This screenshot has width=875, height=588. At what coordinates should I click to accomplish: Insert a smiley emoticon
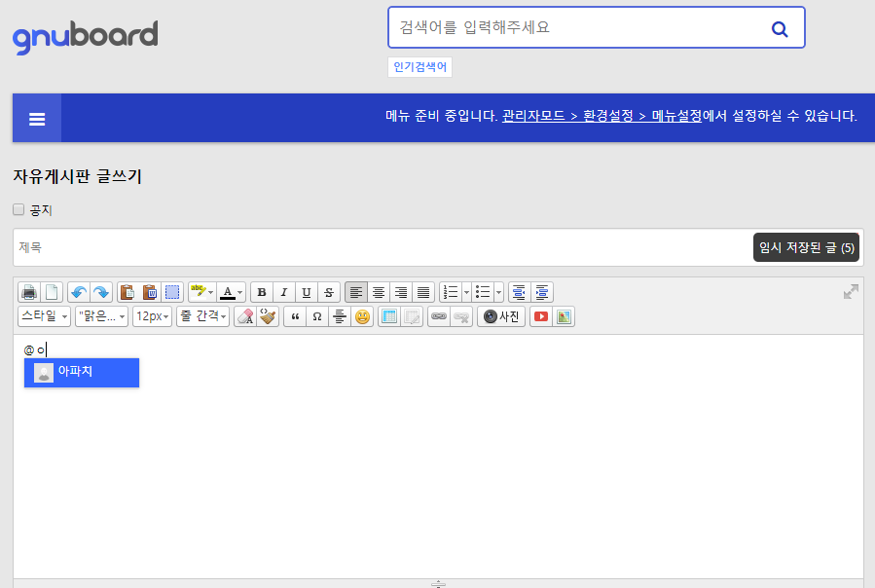(x=362, y=316)
